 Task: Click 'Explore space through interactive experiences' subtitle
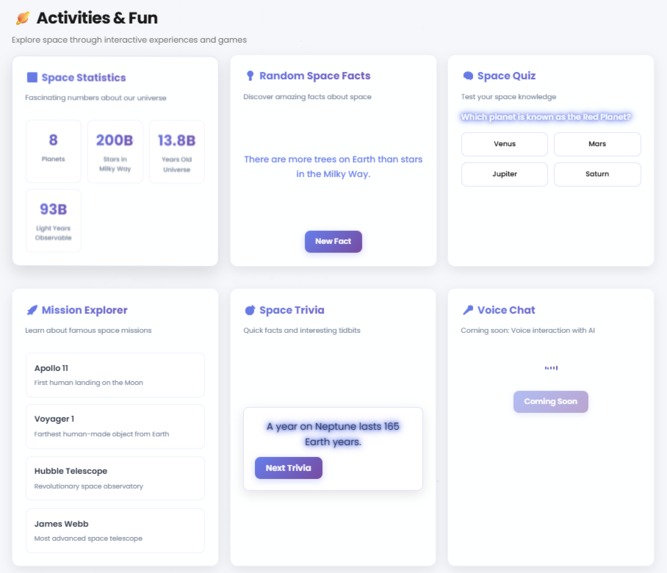pos(129,40)
